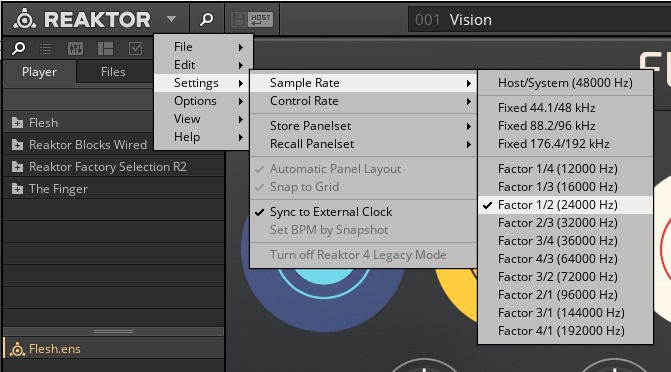The height and width of the screenshot is (372, 671).
Task: Toggle Automatic Panel Layout option
Action: pyautogui.click(x=364, y=169)
